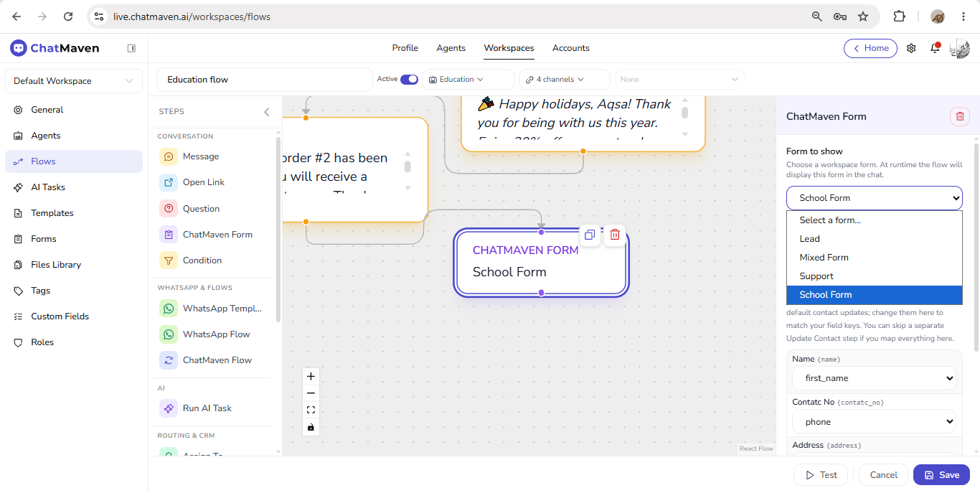Open Roles in sidebar

[74, 342]
